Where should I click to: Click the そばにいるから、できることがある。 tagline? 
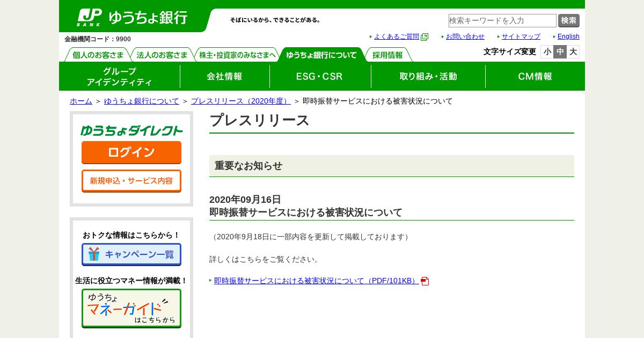tap(276, 20)
